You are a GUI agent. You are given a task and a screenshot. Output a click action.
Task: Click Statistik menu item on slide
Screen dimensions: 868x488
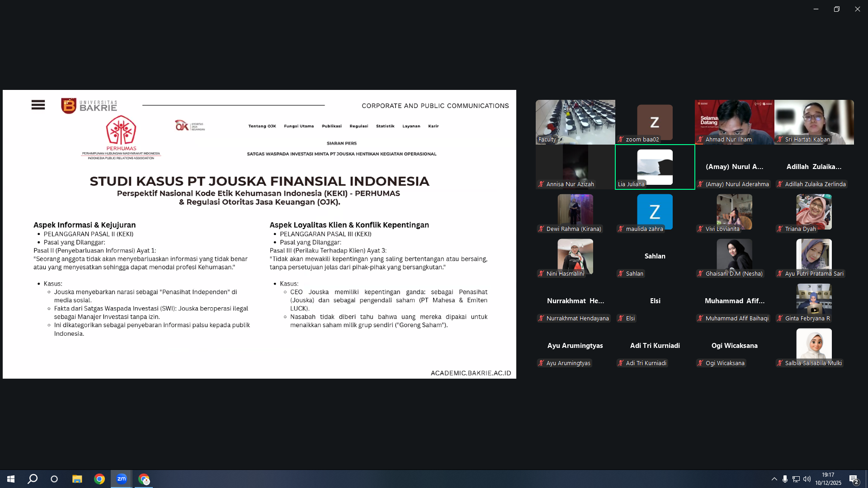[x=385, y=126]
